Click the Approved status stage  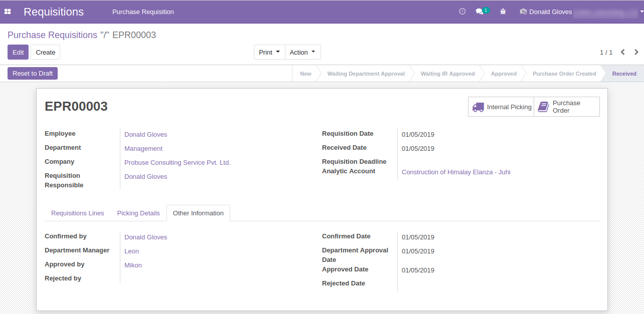point(504,74)
